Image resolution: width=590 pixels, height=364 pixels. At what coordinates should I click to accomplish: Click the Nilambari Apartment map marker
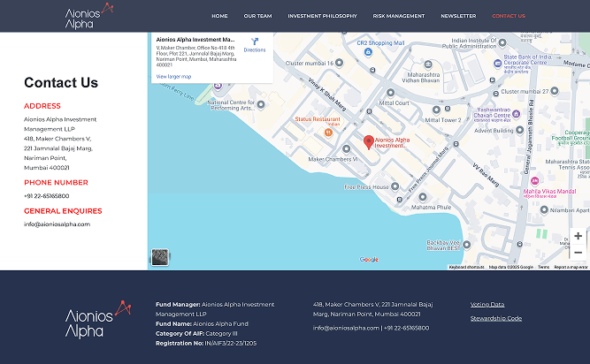[x=544, y=210]
